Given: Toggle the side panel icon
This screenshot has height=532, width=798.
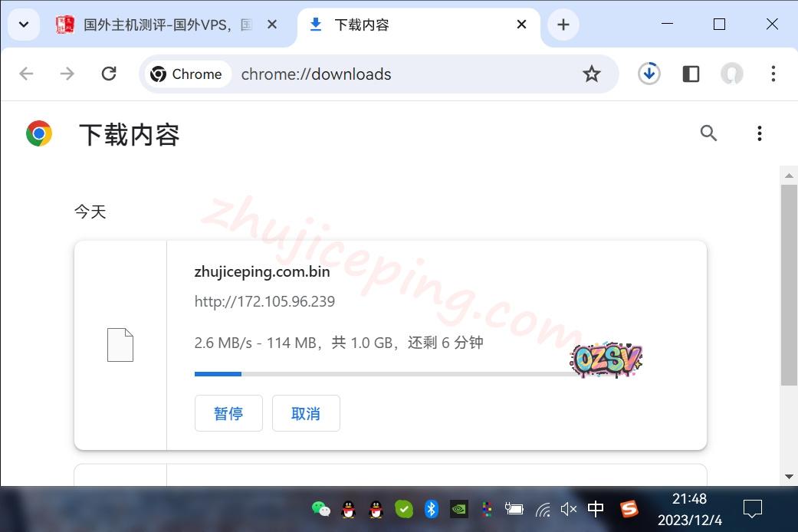Looking at the screenshot, I should pos(691,74).
